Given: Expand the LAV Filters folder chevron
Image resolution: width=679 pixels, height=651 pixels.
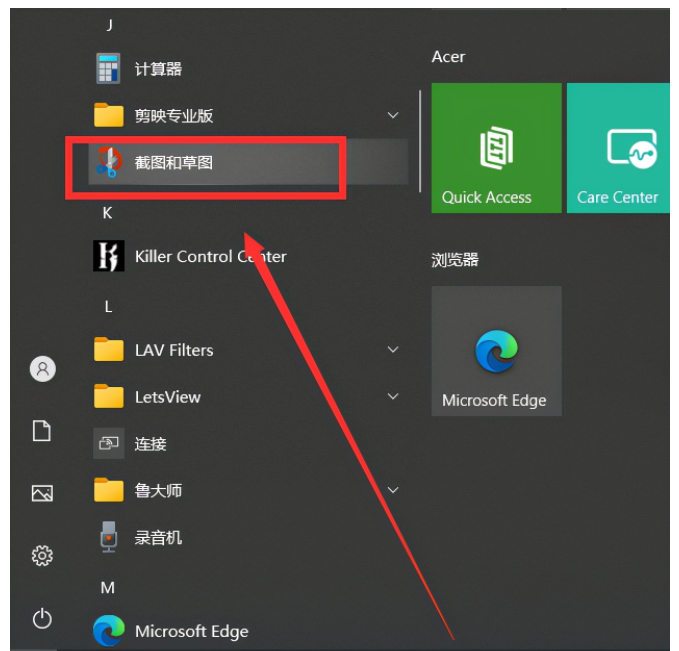Looking at the screenshot, I should coord(393,350).
